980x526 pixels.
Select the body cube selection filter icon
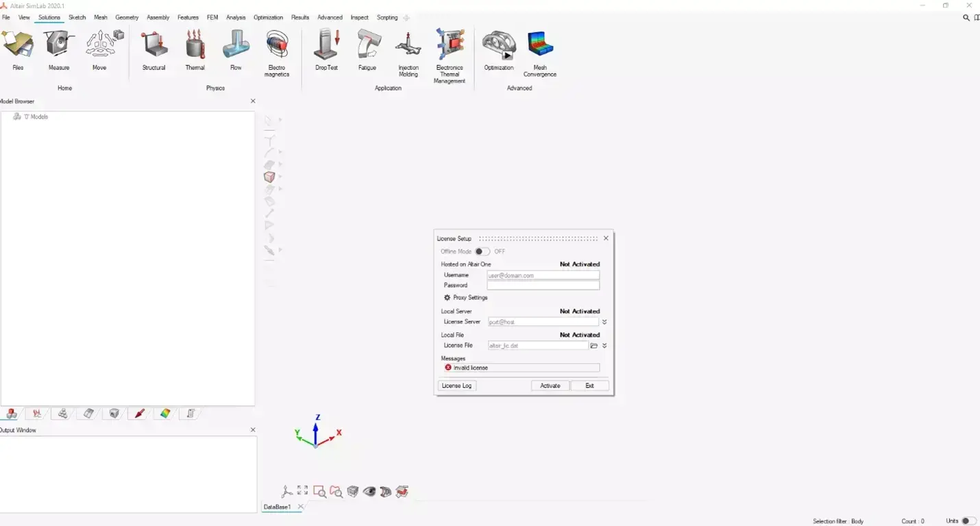[x=269, y=177]
